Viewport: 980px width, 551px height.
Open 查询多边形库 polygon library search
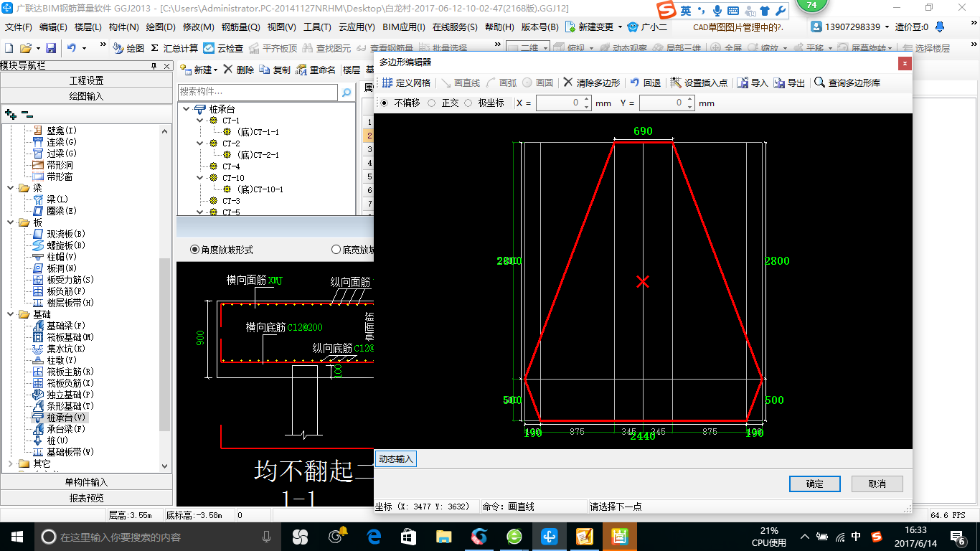847,83
